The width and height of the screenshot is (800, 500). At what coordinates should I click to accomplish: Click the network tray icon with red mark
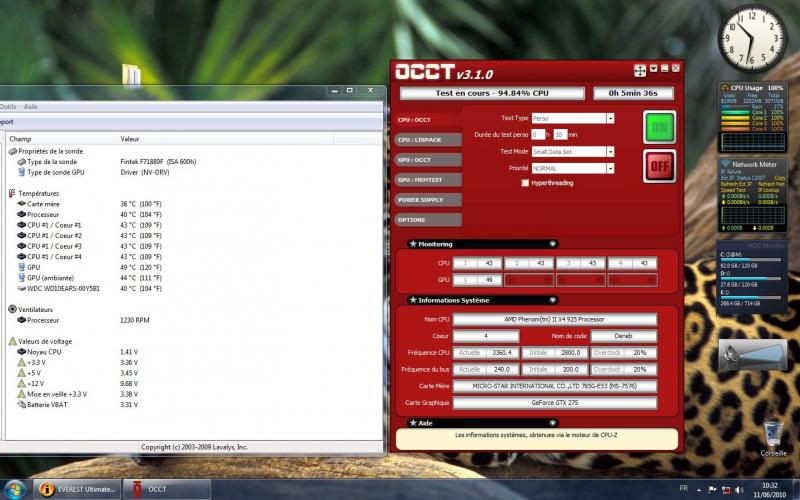726,490
